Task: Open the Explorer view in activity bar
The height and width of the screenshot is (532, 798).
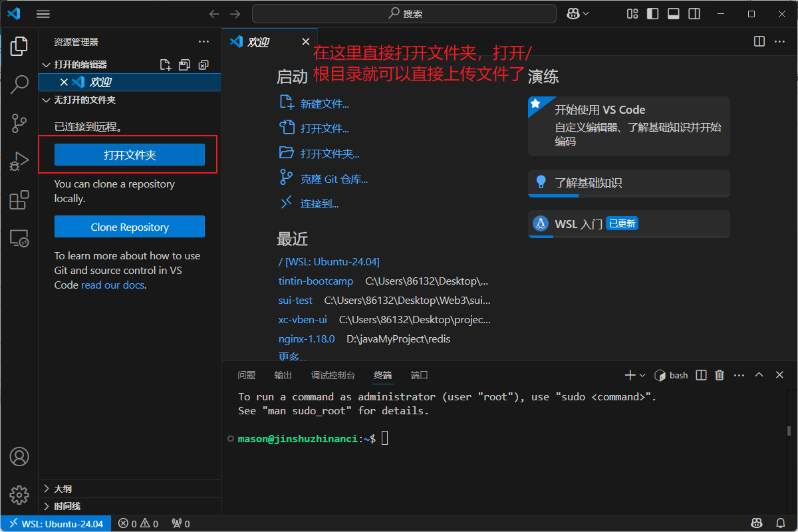Action: 19,46
